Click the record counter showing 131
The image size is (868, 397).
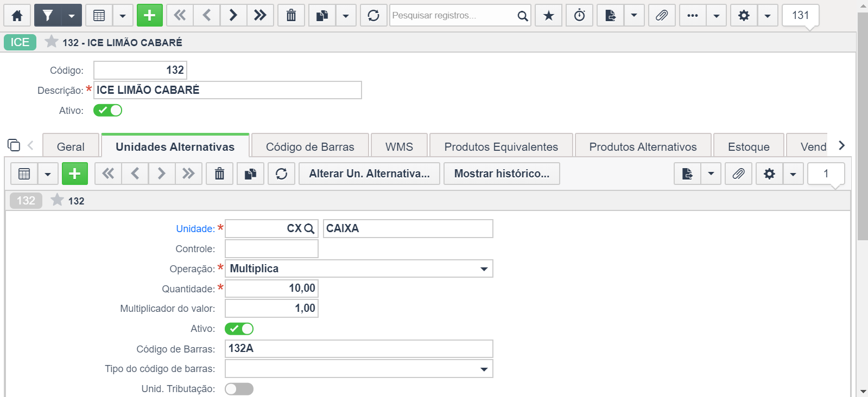[801, 15]
